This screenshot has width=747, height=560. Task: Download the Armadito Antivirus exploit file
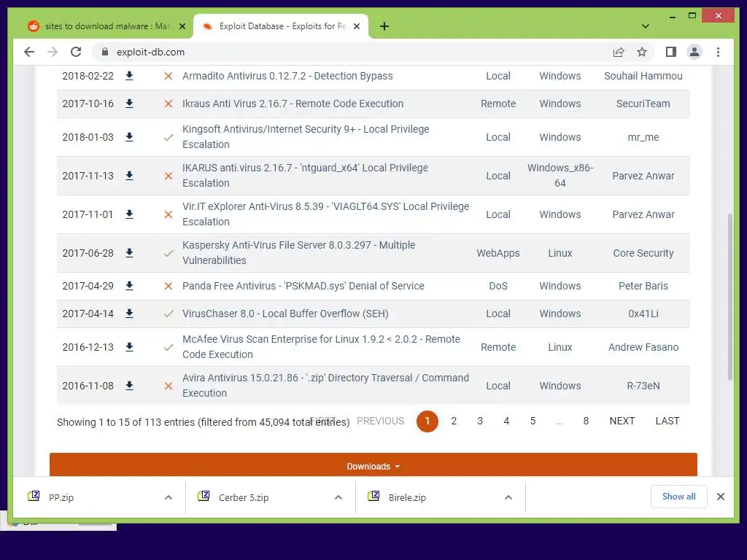(129, 76)
